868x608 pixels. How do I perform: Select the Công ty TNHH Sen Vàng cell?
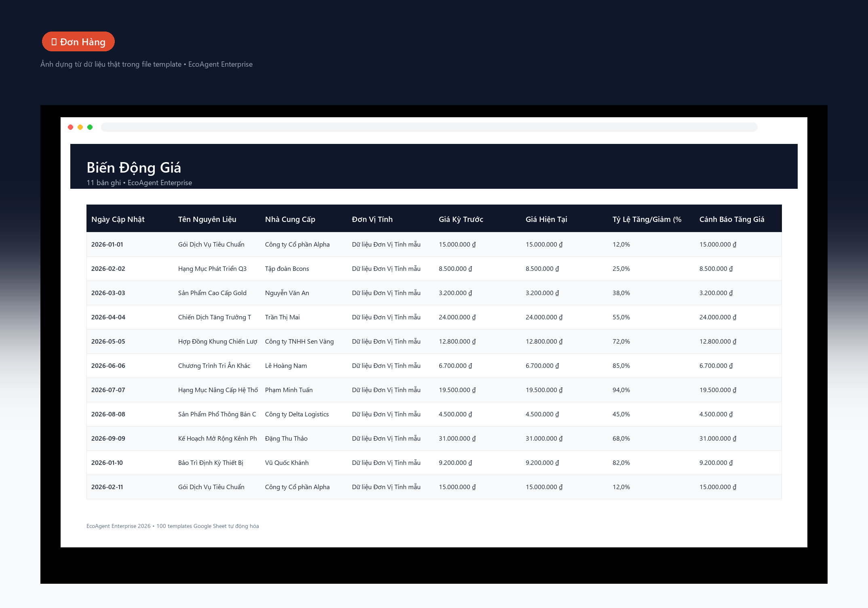299,342
